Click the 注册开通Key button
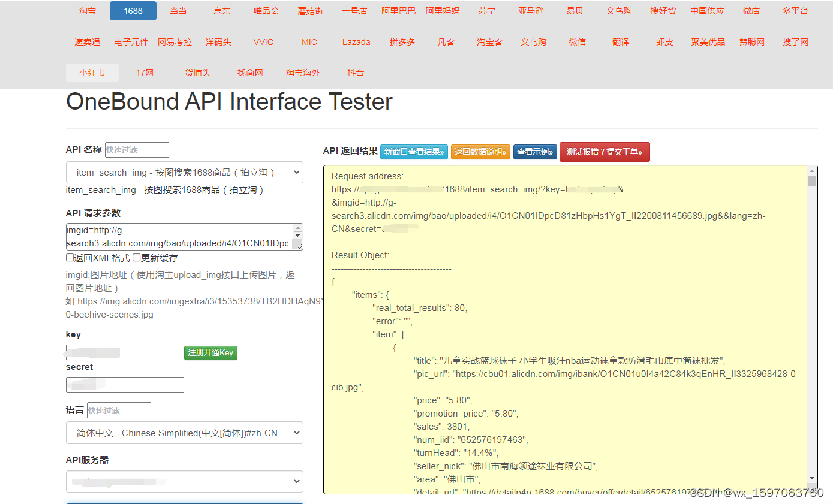Viewport: 833px width, 504px height. pyautogui.click(x=210, y=353)
